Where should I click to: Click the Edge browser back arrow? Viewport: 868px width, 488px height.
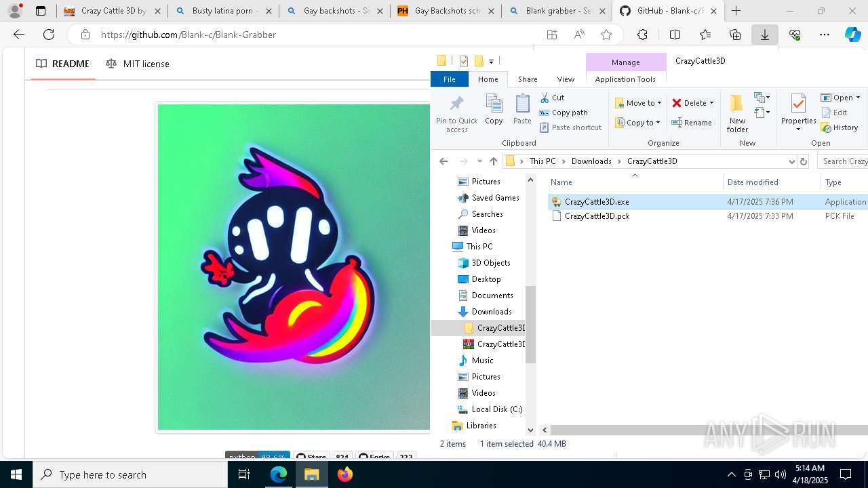click(19, 35)
